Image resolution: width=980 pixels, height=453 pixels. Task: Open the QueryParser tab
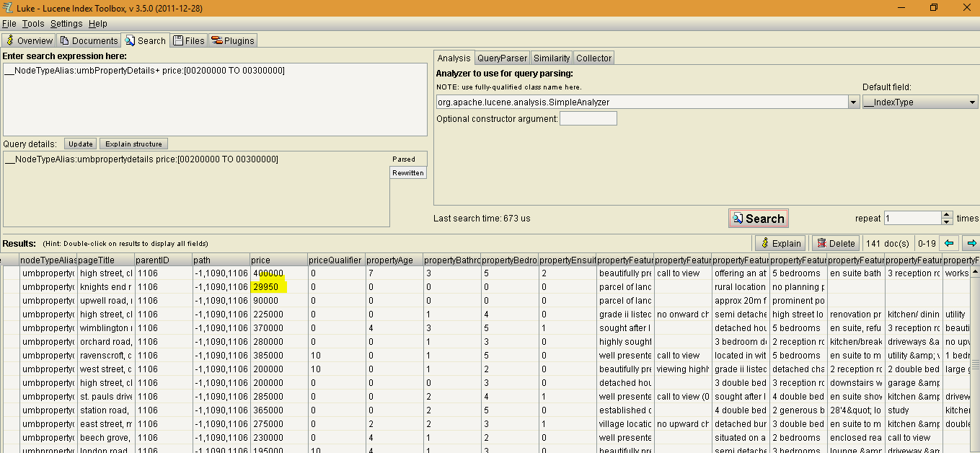[x=503, y=58]
